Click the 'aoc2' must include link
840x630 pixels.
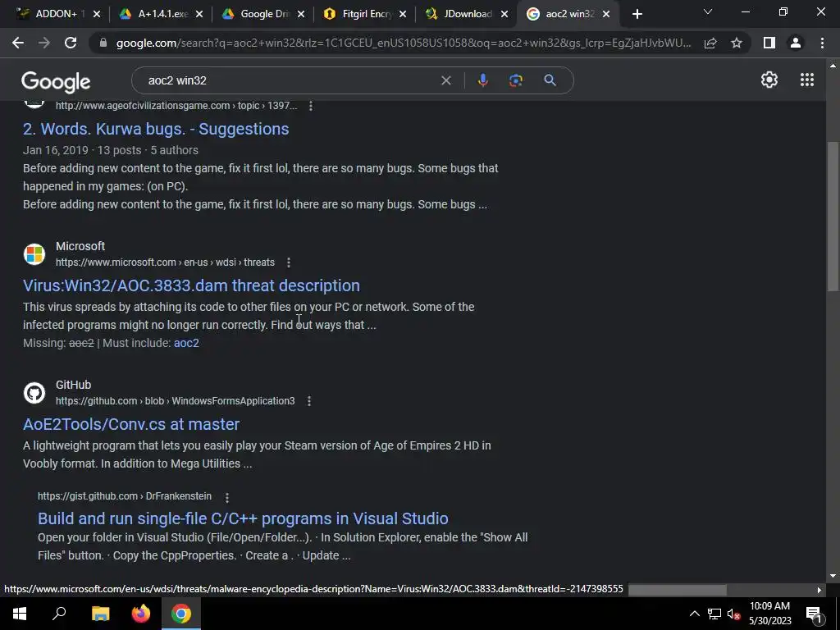[186, 343]
